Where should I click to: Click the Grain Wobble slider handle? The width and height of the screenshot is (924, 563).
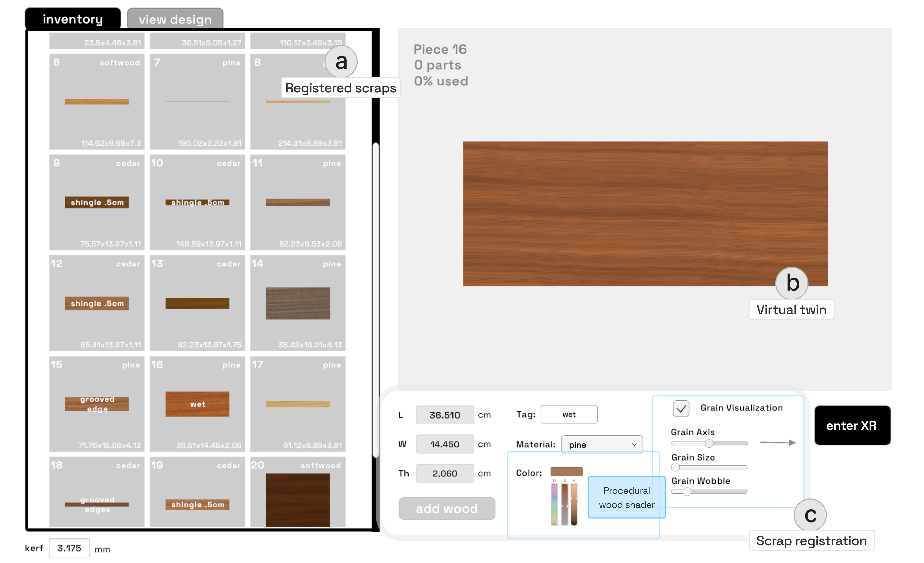point(687,491)
